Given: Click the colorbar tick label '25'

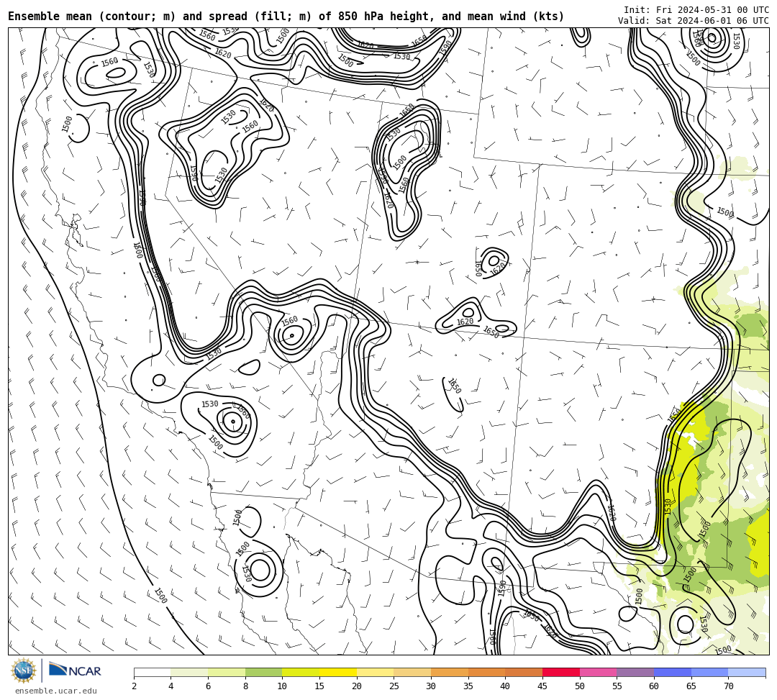Looking at the screenshot, I should 394,686.
